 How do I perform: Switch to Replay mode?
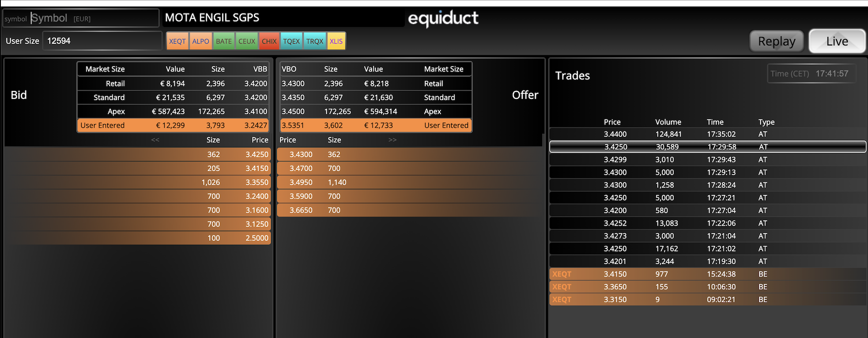(777, 41)
